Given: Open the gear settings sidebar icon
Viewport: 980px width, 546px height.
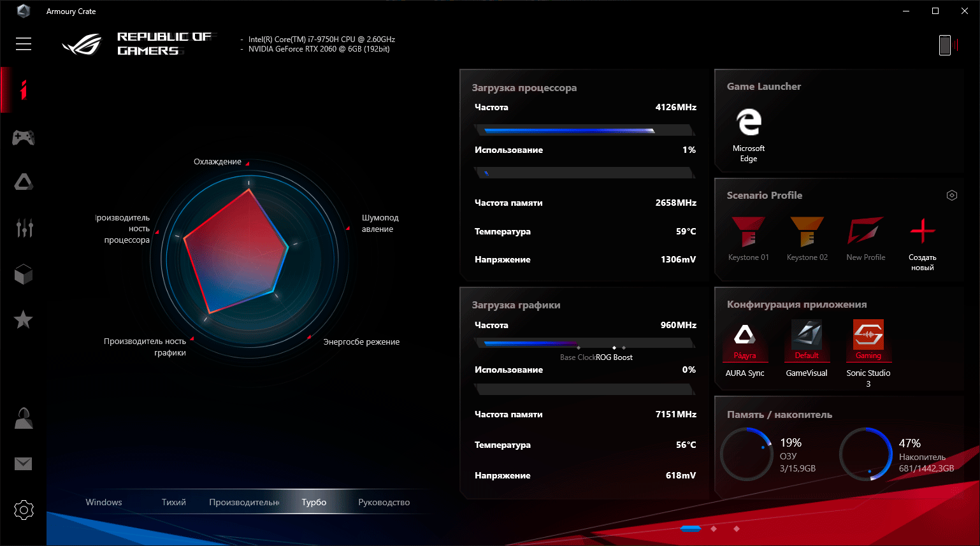Looking at the screenshot, I should 24,510.
